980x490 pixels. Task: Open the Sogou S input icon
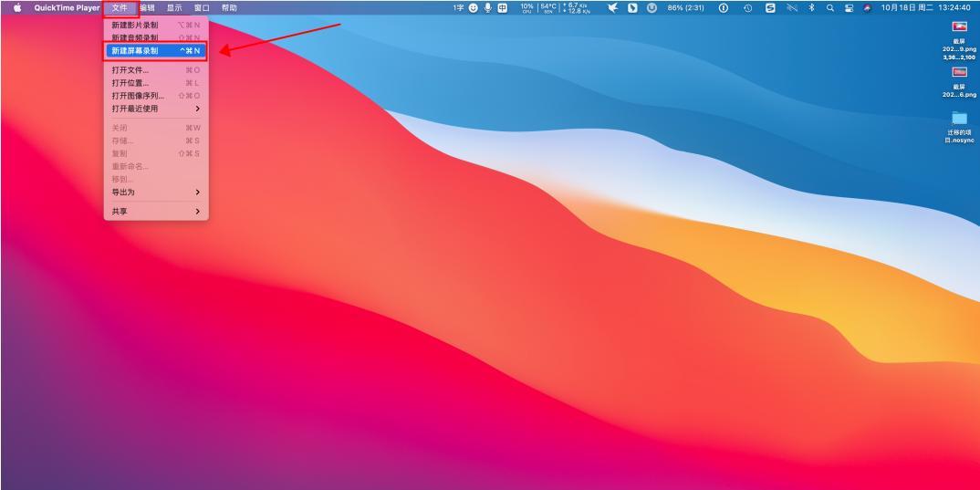point(771,8)
